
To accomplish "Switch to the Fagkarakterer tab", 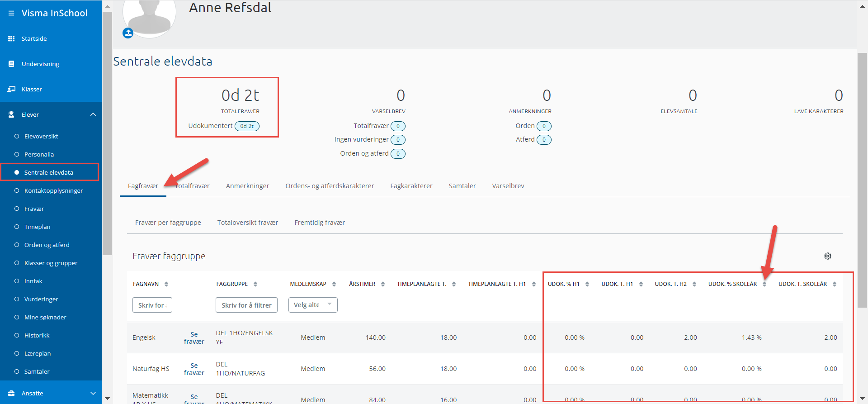I will pyautogui.click(x=411, y=186).
